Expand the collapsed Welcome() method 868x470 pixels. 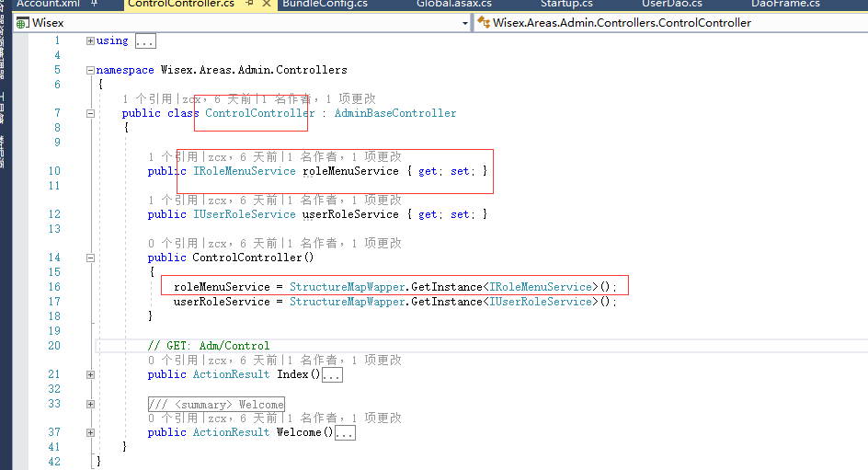(x=90, y=433)
